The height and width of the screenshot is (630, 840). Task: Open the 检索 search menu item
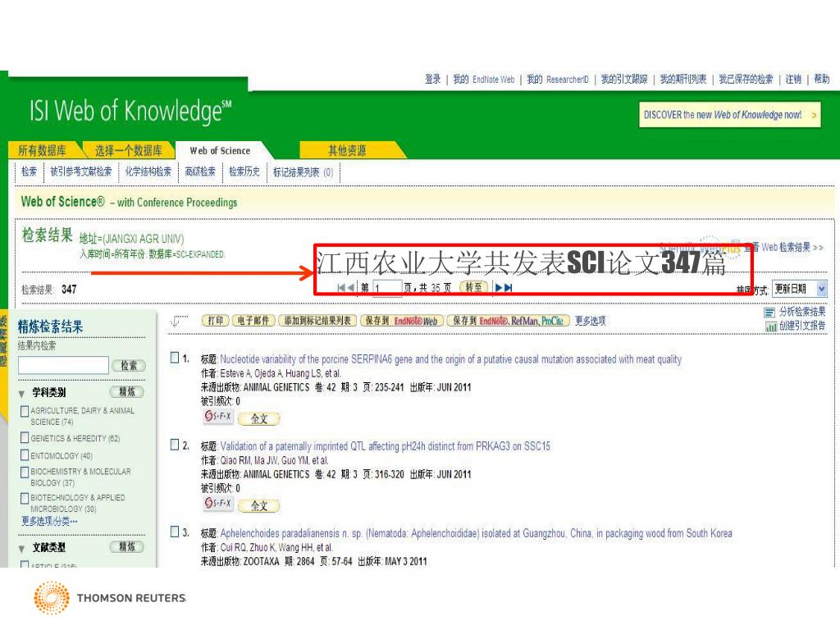(x=29, y=171)
